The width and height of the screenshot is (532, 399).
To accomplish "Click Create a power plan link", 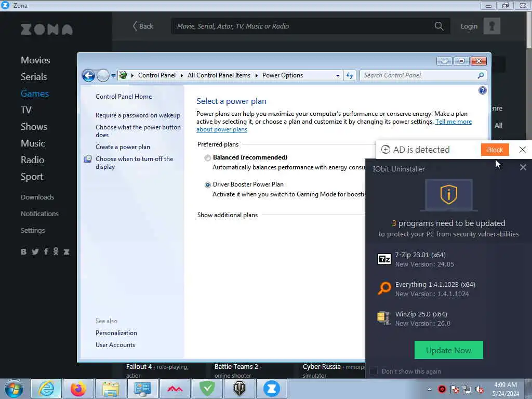I will (x=123, y=147).
